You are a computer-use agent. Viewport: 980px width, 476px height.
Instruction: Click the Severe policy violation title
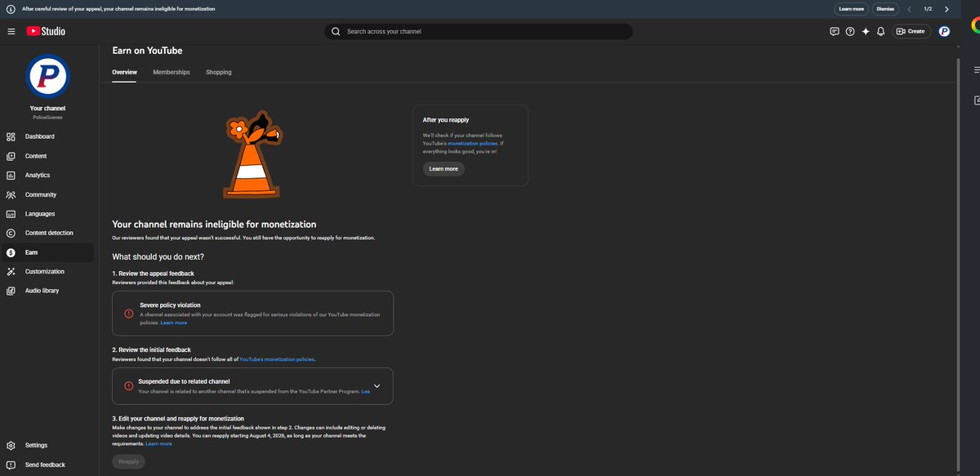click(170, 305)
